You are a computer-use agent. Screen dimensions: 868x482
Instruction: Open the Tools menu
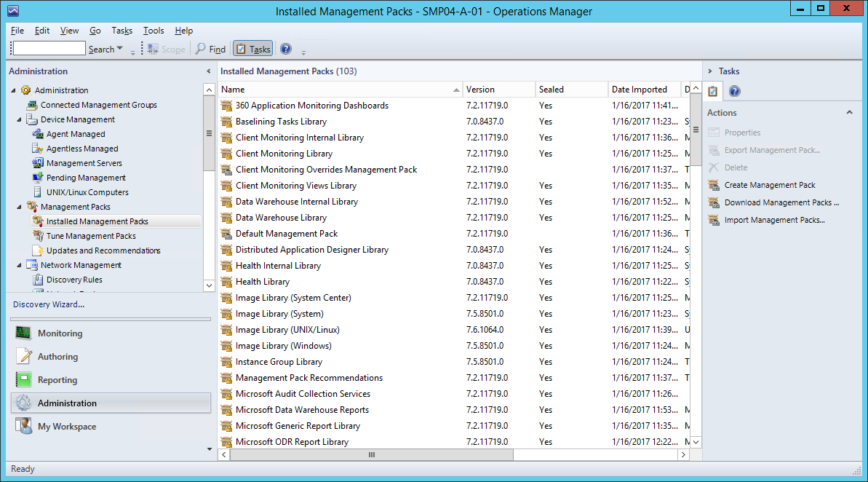tap(153, 31)
